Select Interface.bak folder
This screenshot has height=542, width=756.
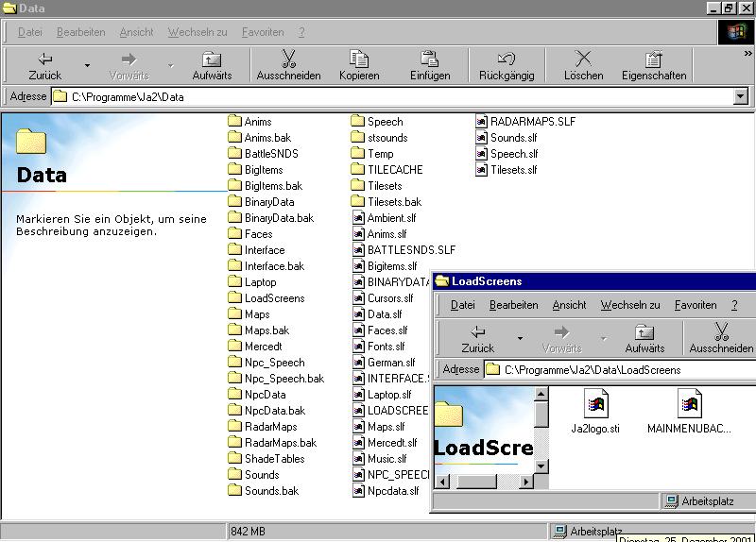pyautogui.click(x=266, y=266)
